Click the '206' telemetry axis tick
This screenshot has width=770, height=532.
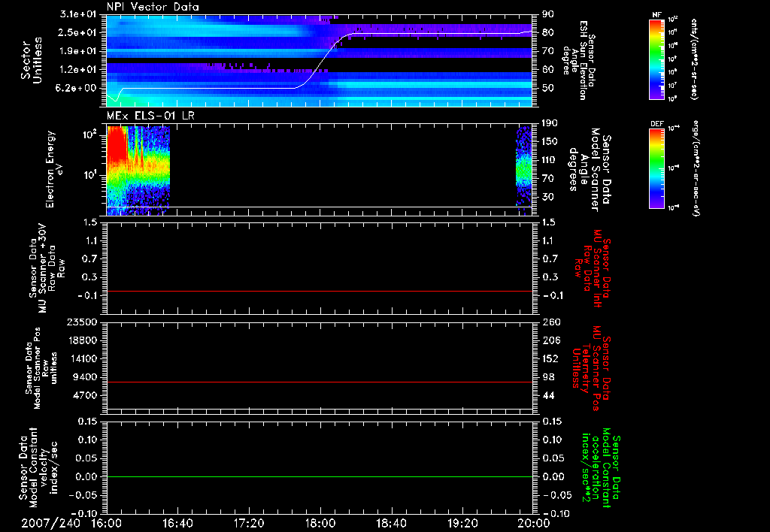[551, 340]
